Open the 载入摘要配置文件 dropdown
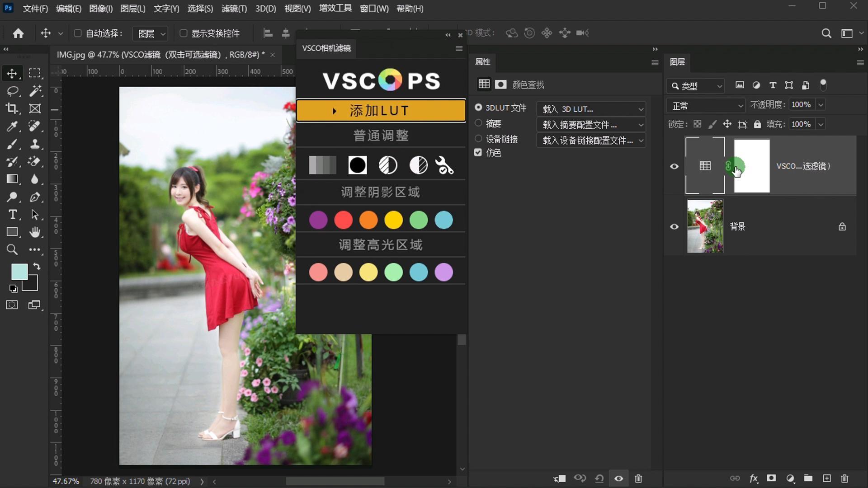 591,125
